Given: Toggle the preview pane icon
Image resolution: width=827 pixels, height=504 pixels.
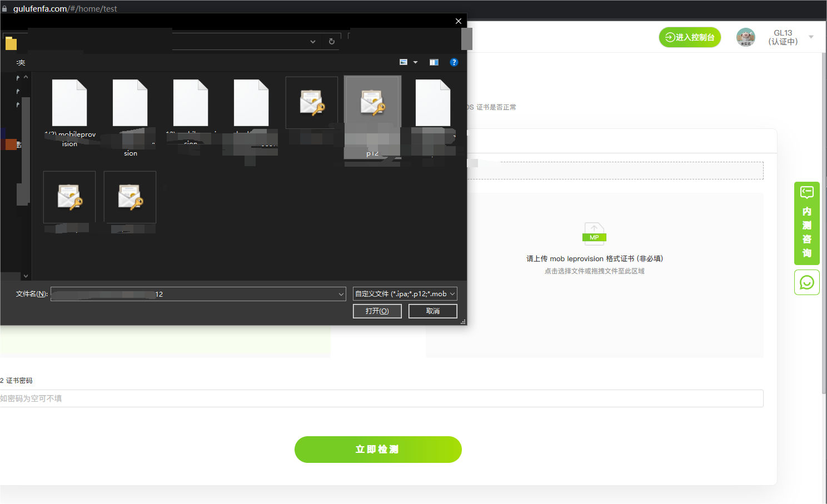Looking at the screenshot, I should coord(434,62).
